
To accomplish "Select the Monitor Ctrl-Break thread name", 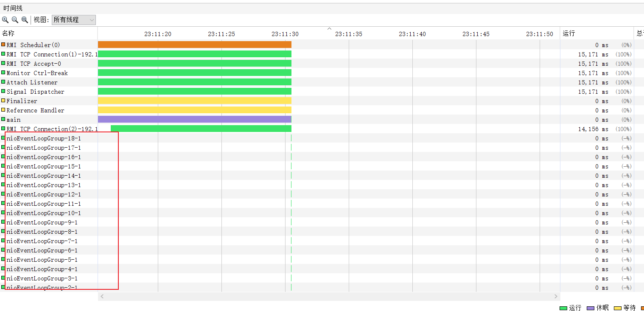I will 37,73.
